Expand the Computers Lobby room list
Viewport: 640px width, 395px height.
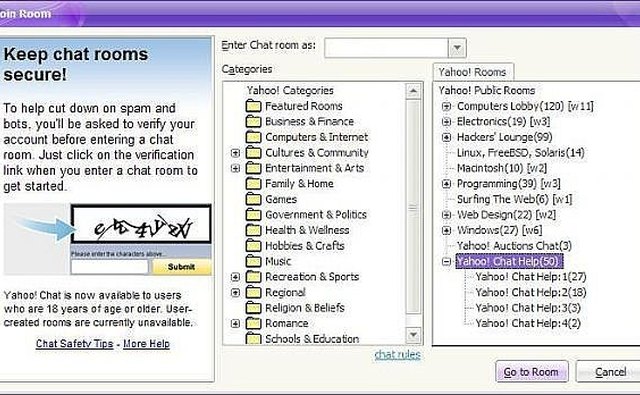(447, 107)
